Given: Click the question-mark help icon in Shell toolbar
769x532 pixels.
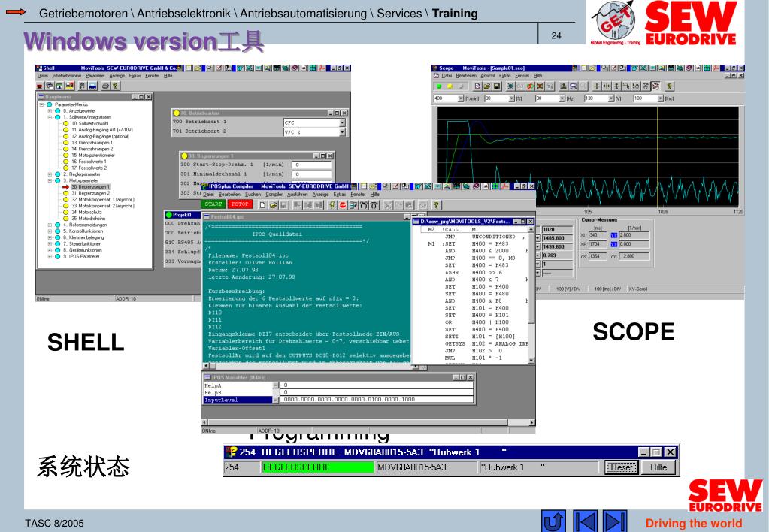Looking at the screenshot, I should coord(115,86).
